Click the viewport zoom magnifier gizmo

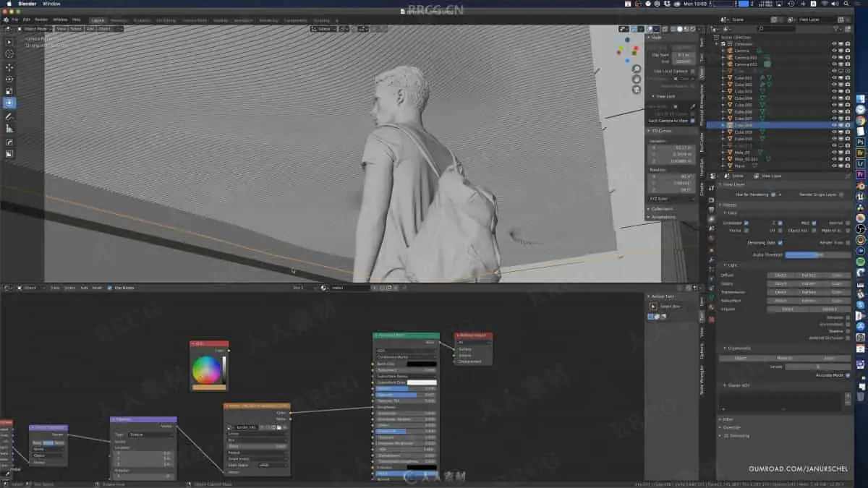(637, 69)
